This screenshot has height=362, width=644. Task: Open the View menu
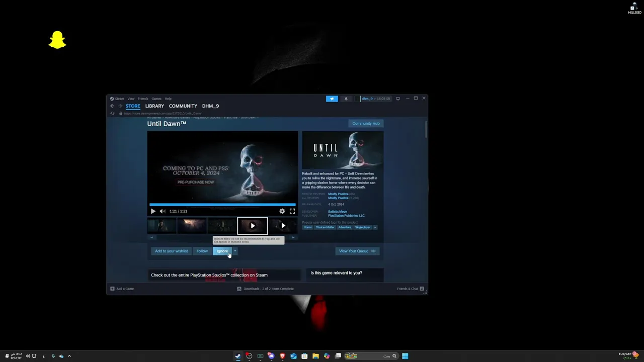tap(131, 99)
